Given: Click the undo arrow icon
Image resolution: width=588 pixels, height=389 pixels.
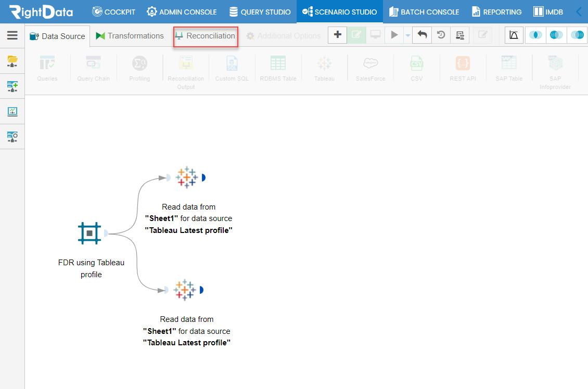Looking at the screenshot, I should coord(422,35).
